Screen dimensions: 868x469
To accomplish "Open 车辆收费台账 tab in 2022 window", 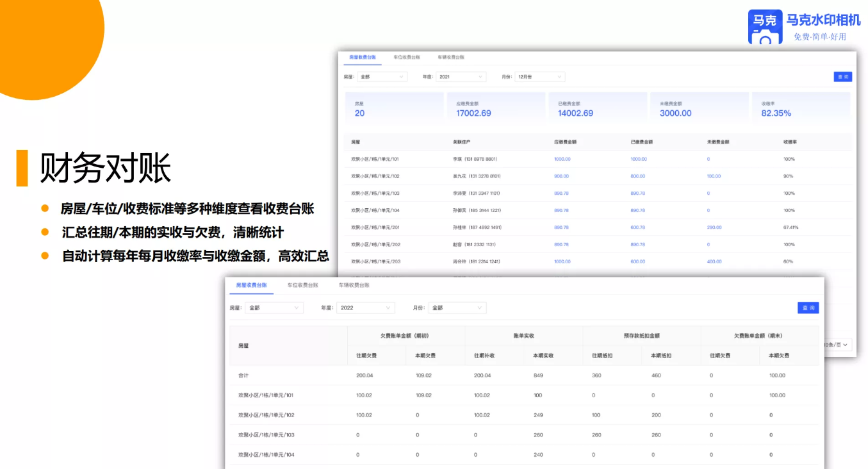I will point(354,285).
